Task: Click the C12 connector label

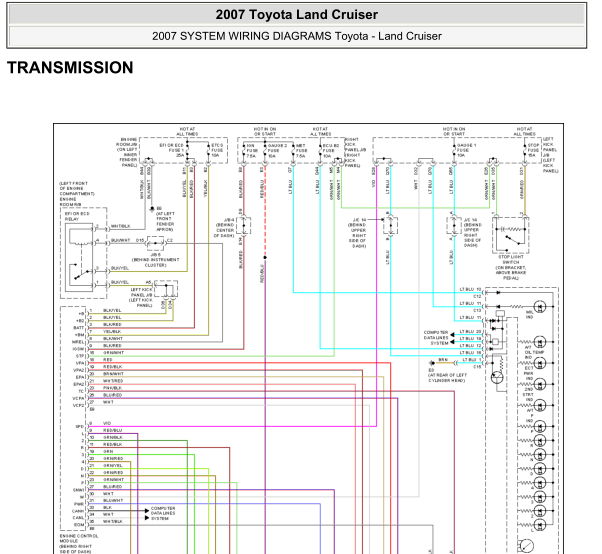Action: [x=477, y=296]
